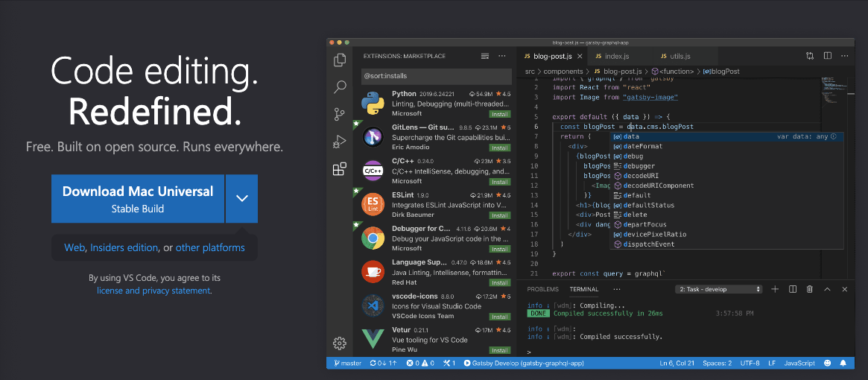This screenshot has width=868, height=380.
Task: Open the Manage gear in the activity bar
Action: 340,343
